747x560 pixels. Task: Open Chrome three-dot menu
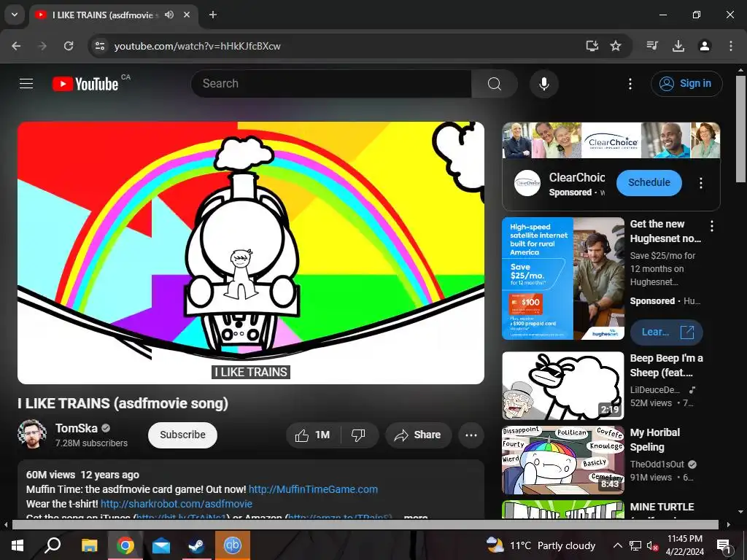point(730,46)
